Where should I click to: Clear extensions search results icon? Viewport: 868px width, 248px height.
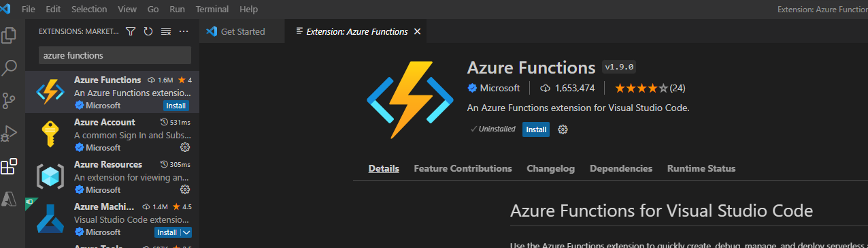click(166, 31)
